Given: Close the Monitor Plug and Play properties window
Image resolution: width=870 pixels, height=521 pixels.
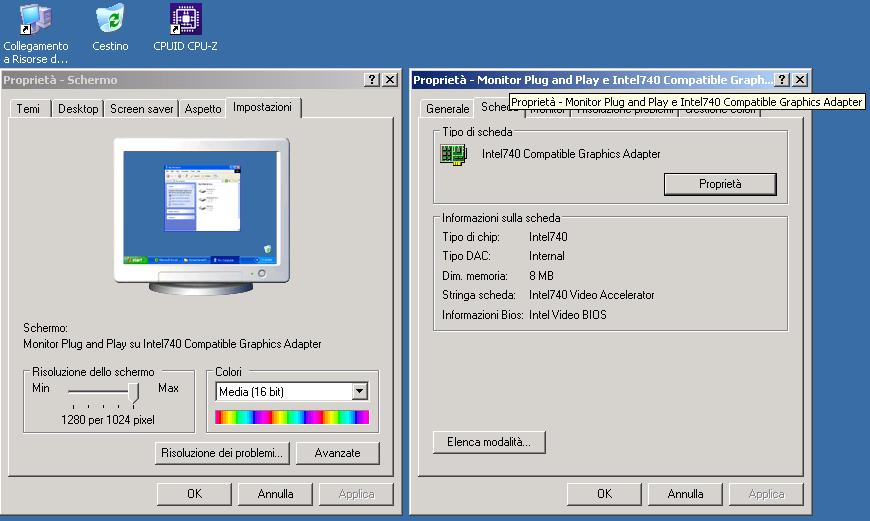Looking at the screenshot, I should click(x=800, y=80).
